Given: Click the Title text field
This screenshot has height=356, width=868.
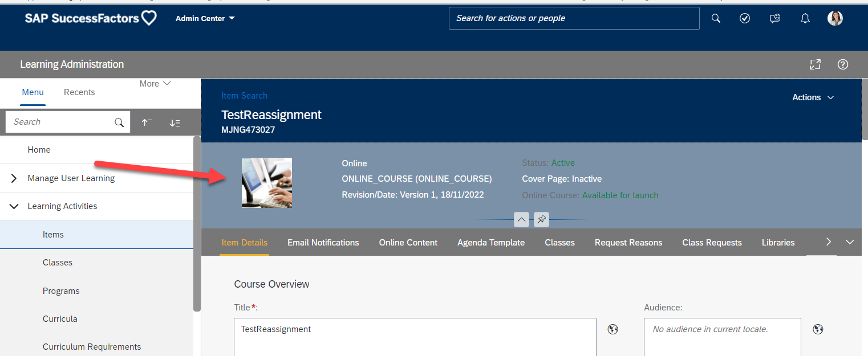Looking at the screenshot, I should pyautogui.click(x=415, y=337).
